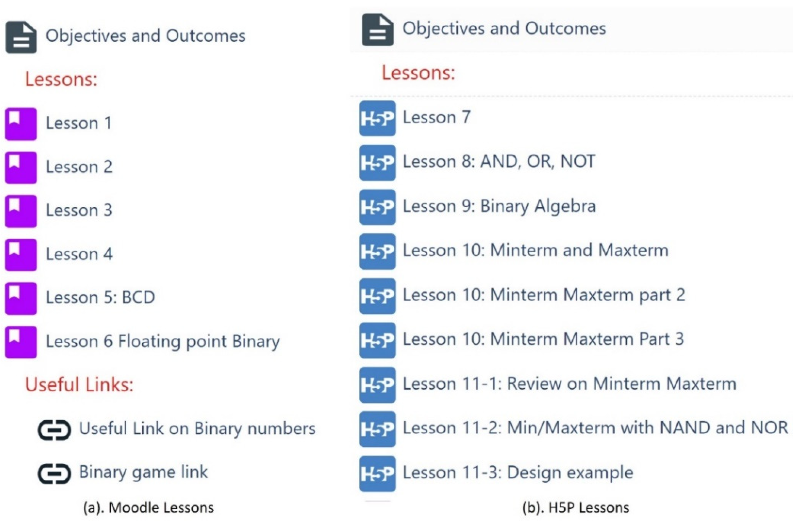Viewport: 812px width, 526px height.
Task: Click the right Objectives and Outcomes document icon
Action: [x=377, y=30]
